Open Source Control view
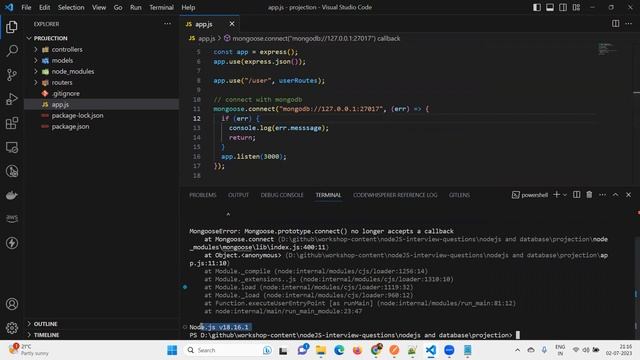The width and height of the screenshot is (640, 360). pos(12,75)
